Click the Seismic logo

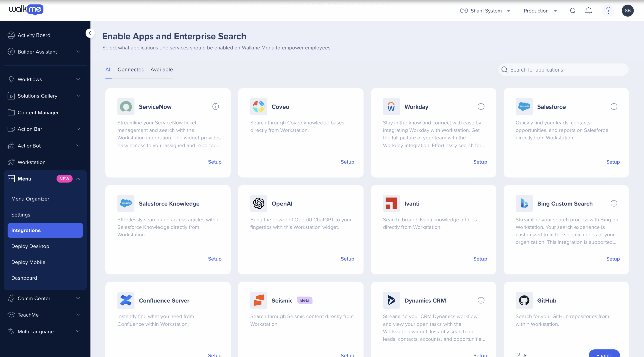click(259, 300)
